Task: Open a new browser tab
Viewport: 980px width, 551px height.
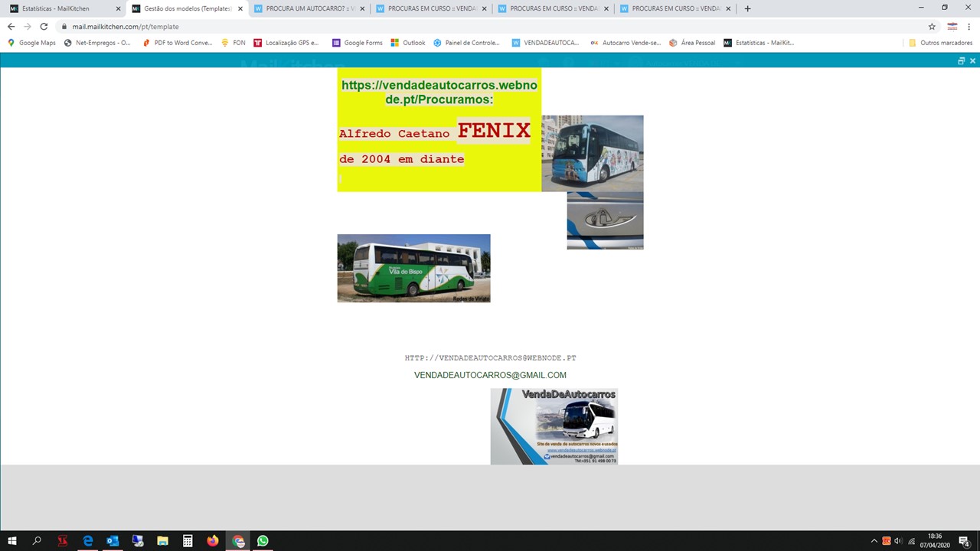Action: click(x=747, y=8)
